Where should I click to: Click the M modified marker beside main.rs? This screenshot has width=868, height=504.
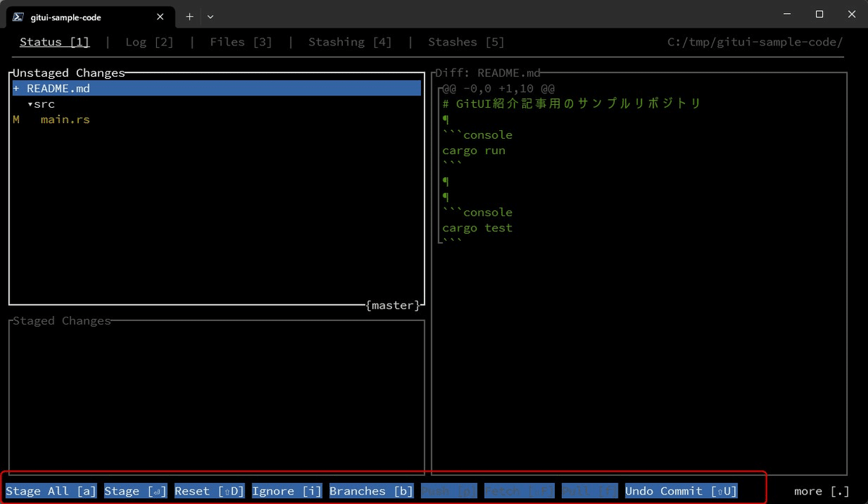click(x=16, y=119)
